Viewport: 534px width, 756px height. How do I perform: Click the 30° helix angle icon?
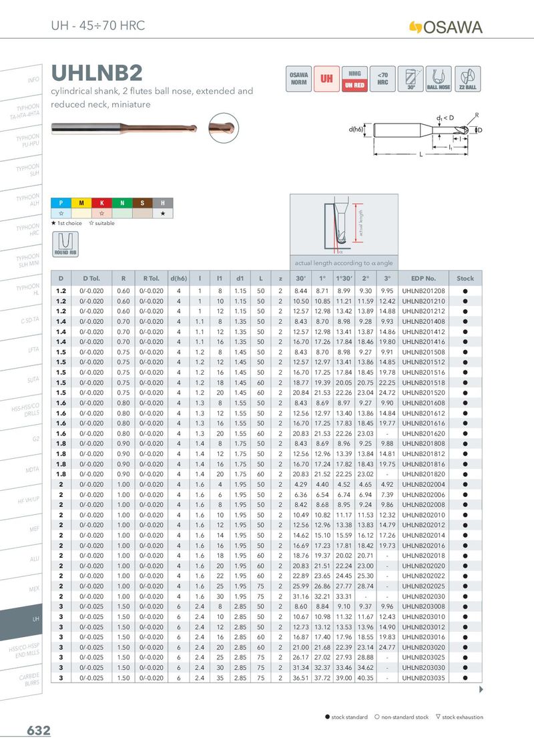point(411,79)
